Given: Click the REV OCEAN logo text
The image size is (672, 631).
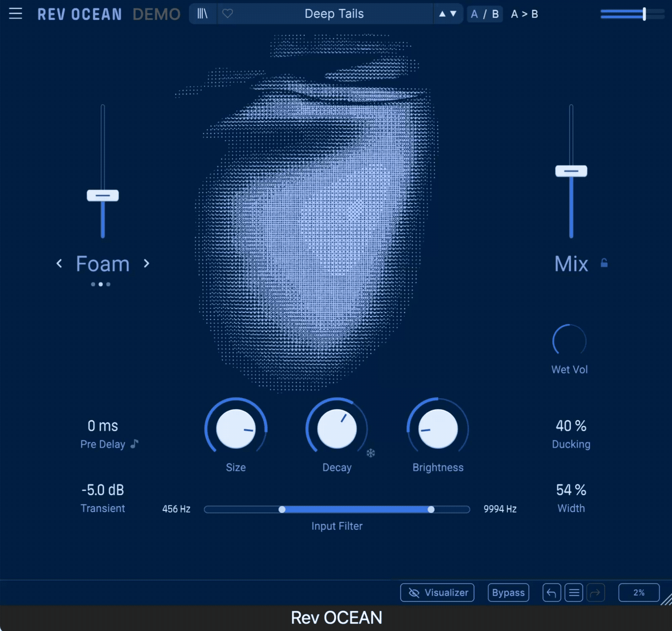Looking at the screenshot, I should (x=80, y=14).
